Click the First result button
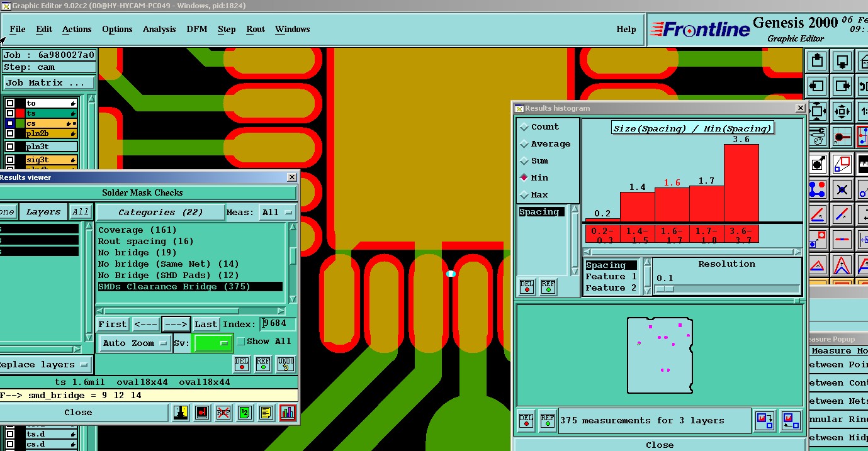This screenshot has height=451, width=868. click(x=113, y=324)
